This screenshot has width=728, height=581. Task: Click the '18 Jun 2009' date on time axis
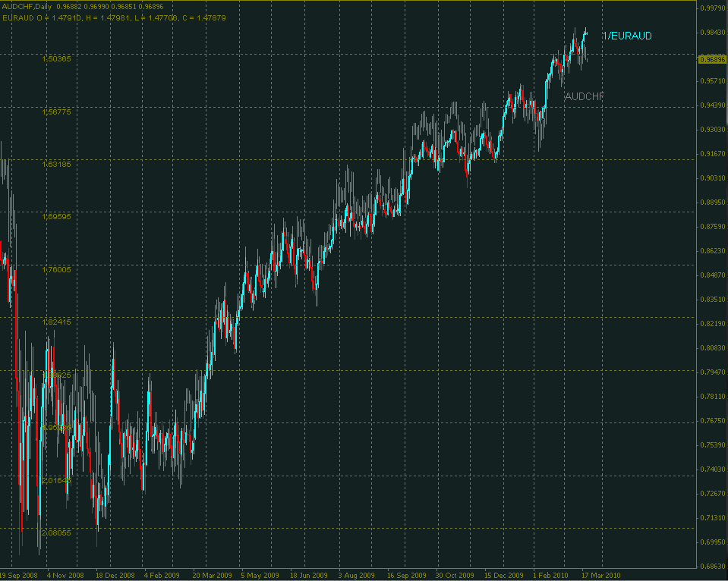click(x=309, y=576)
